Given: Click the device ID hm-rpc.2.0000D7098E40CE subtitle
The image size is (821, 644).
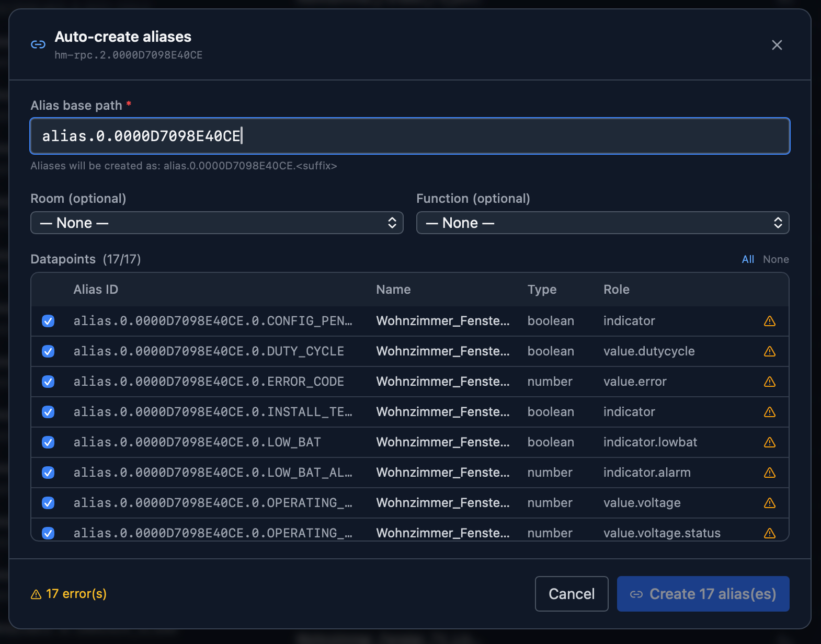Looking at the screenshot, I should [128, 55].
